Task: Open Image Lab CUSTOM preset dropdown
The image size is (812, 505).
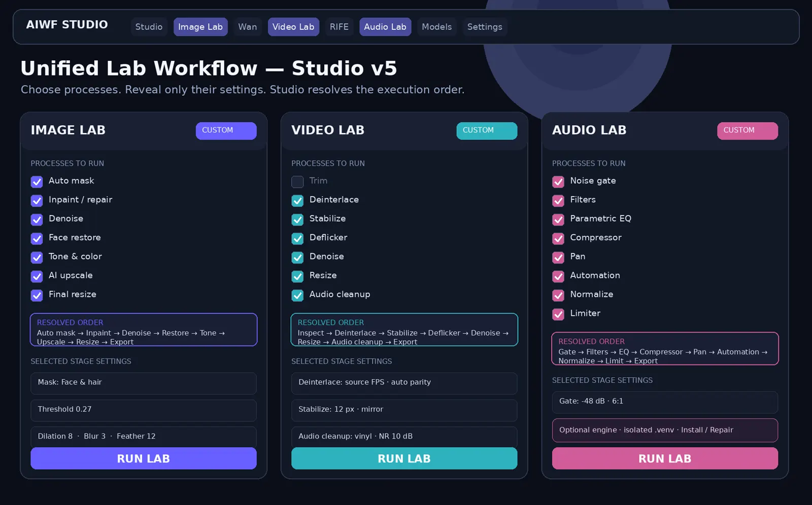Action: (x=226, y=131)
